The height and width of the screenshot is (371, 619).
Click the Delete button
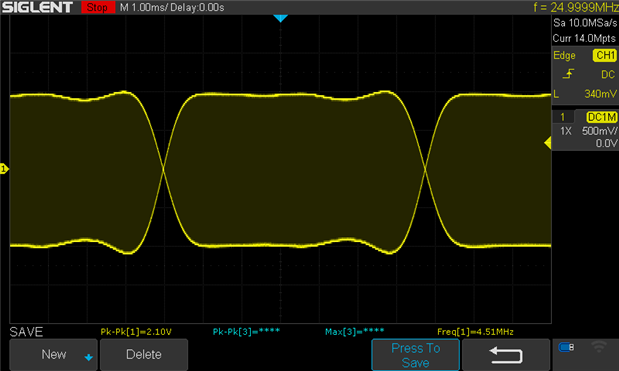[144, 354]
